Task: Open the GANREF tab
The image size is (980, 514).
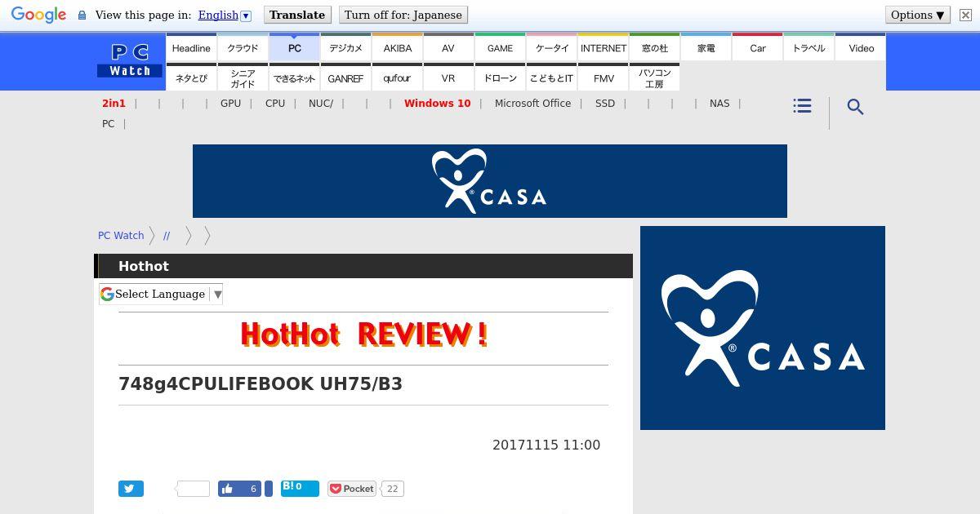Action: click(345, 78)
